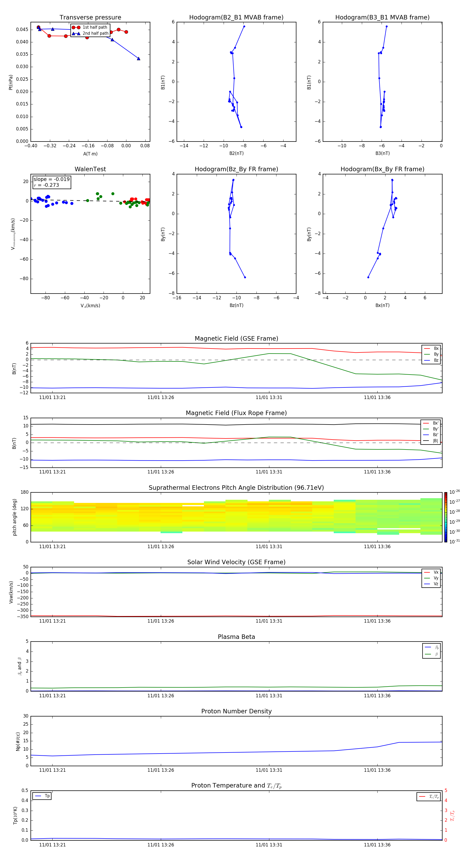This screenshot has width=473, height=868.
Task: Click 'Bx(nT)' x-axis label
Action: (x=382, y=305)
